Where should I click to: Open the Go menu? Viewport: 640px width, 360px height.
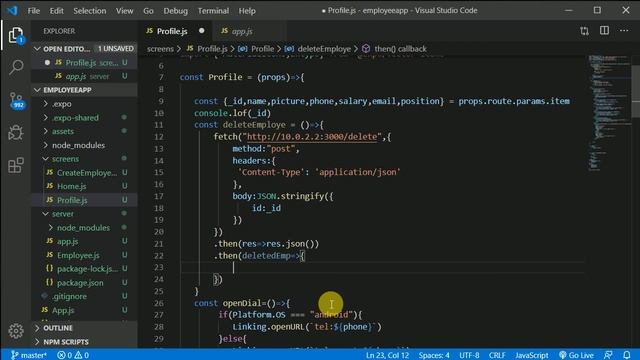[x=148, y=11]
